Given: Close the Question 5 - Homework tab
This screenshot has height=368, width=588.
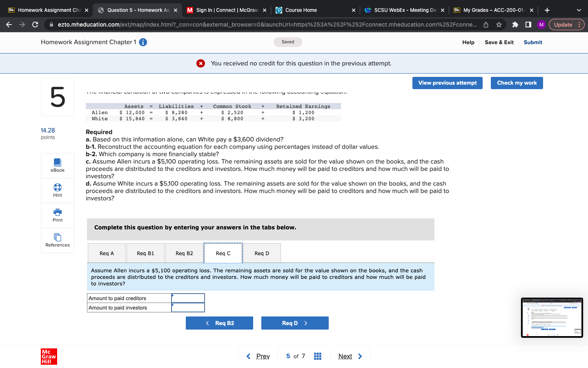Looking at the screenshot, I should (176, 10).
